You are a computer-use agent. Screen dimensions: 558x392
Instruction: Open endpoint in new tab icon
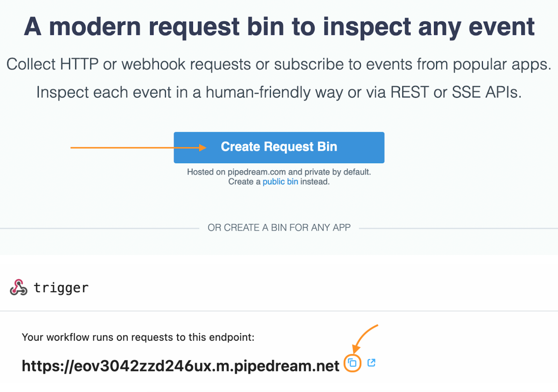point(371,363)
